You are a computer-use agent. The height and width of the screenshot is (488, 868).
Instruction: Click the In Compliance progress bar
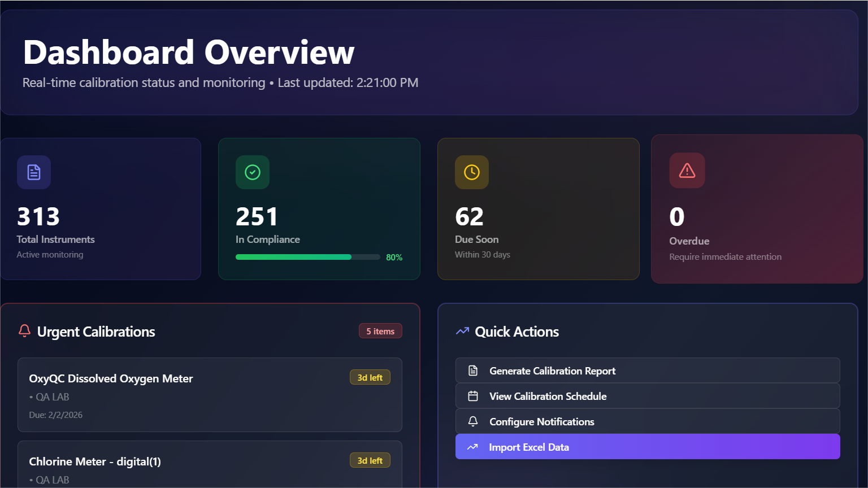[308, 257]
